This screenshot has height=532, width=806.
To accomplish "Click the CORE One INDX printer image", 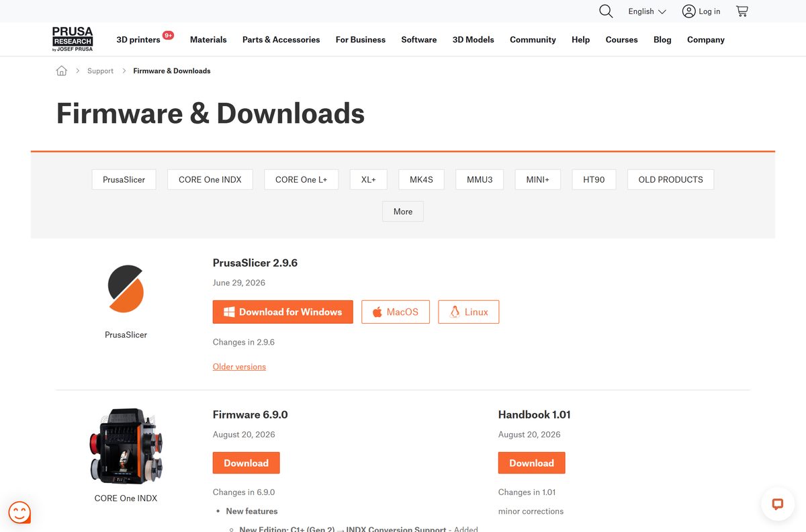I will [x=126, y=447].
